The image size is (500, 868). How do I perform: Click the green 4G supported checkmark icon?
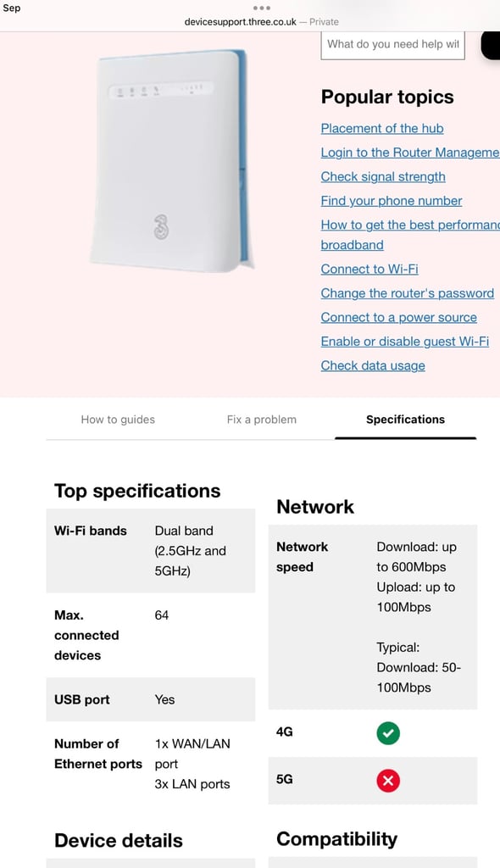click(x=388, y=733)
